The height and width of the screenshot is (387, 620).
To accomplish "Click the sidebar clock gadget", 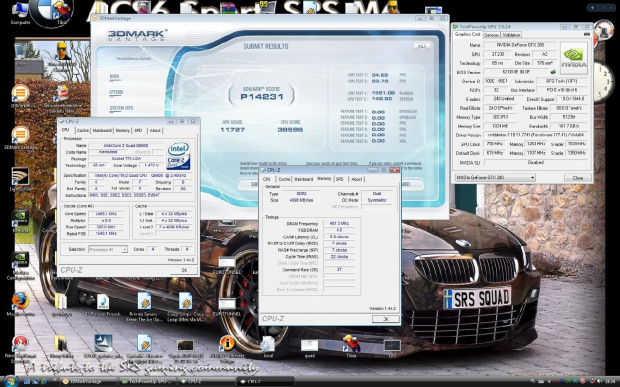I will point(603,82).
